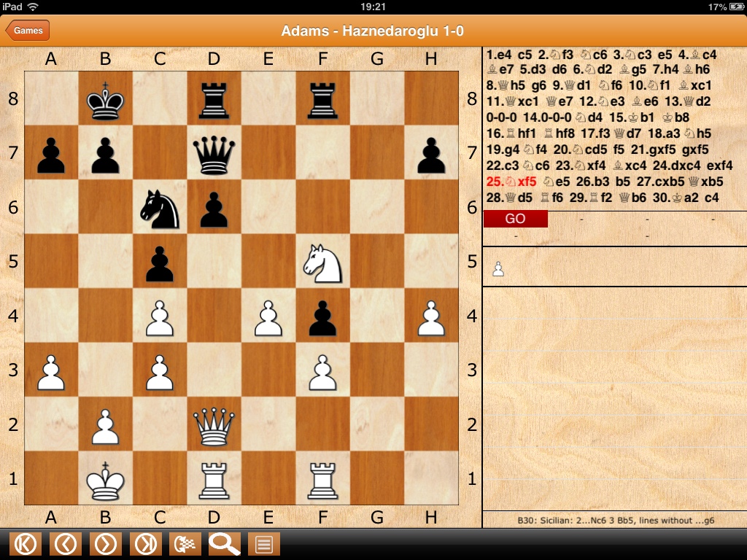Image resolution: width=747 pixels, height=560 pixels.
Task: Tap the black king on b8
Action: [x=106, y=100]
